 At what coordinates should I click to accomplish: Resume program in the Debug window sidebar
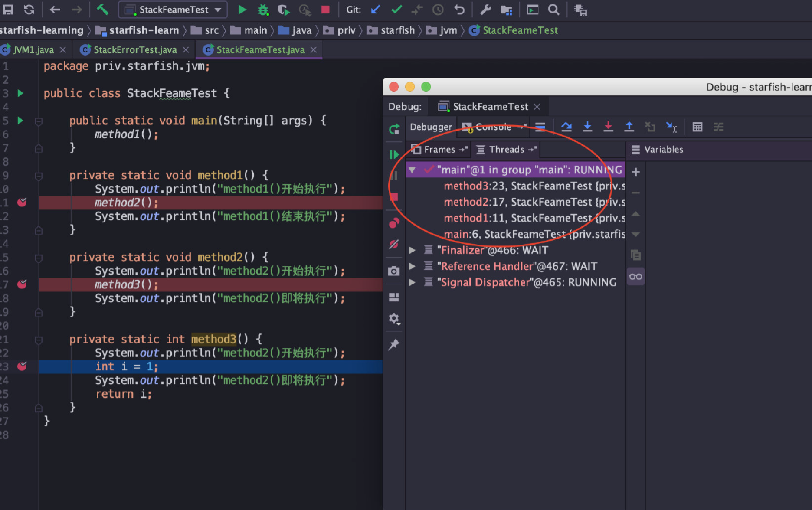(394, 155)
